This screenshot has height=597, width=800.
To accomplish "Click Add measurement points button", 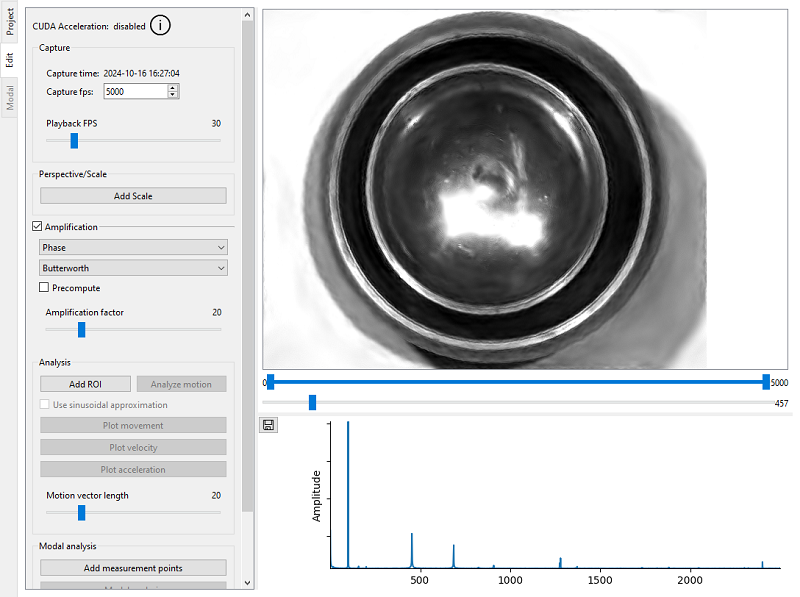I will pos(133,567).
